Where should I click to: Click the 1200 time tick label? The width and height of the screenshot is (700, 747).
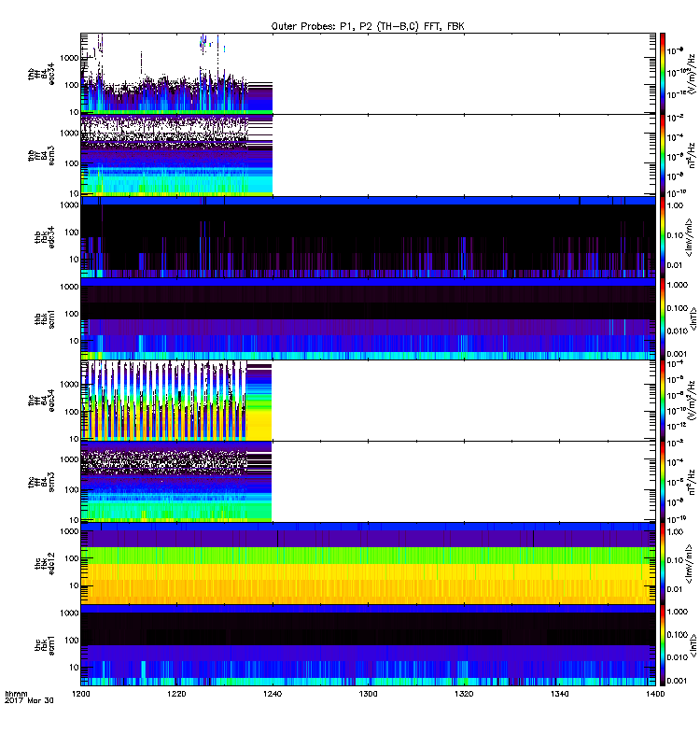pos(80,694)
